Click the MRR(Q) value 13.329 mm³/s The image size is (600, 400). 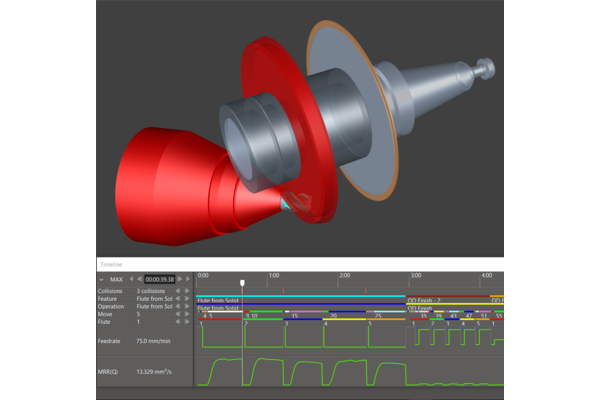[153, 372]
